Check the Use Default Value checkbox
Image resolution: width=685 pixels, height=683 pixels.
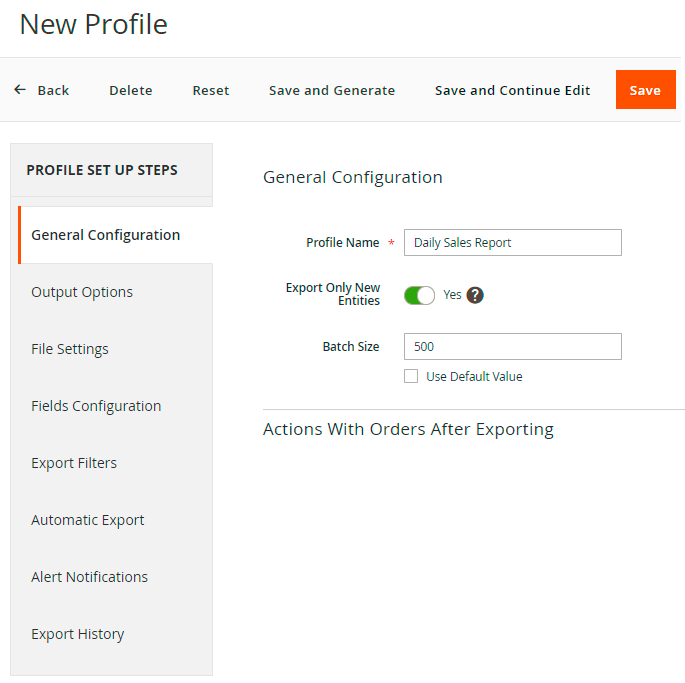point(411,377)
